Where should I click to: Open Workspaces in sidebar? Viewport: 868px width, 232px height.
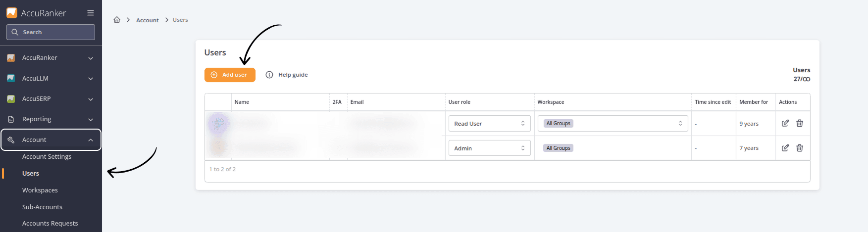(40, 190)
